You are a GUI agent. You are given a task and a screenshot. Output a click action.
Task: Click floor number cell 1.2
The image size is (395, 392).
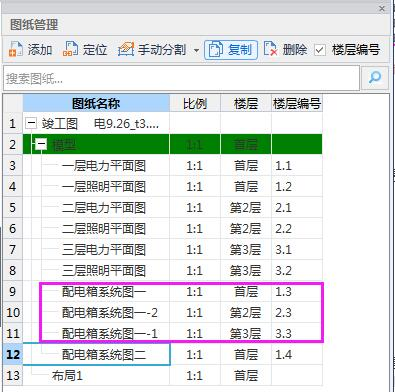[297, 187]
